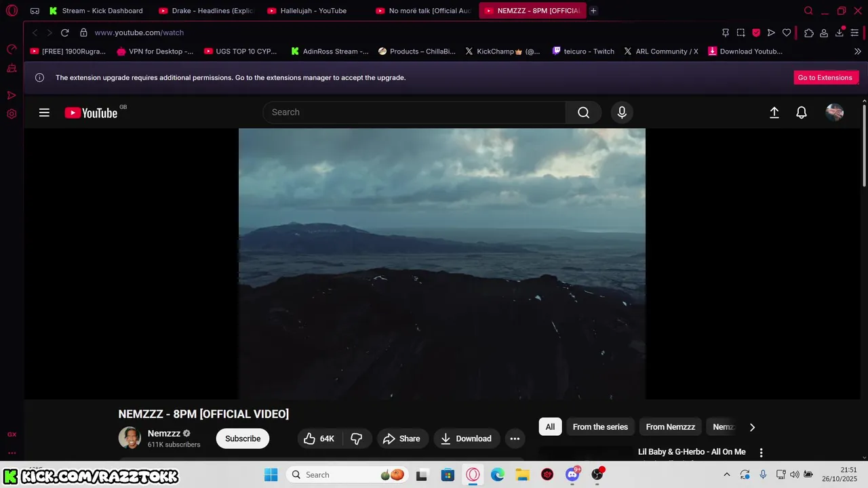Reload the current YouTube page
Viewport: 868px width, 488px height.
[65, 33]
